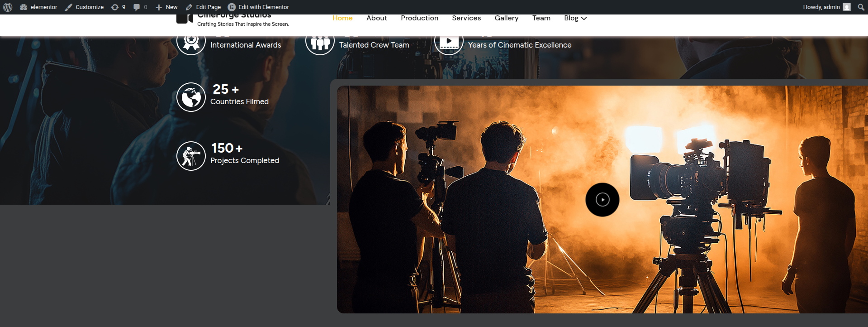Click the globe Countries Filmed icon
868x327 pixels.
coord(191,97)
